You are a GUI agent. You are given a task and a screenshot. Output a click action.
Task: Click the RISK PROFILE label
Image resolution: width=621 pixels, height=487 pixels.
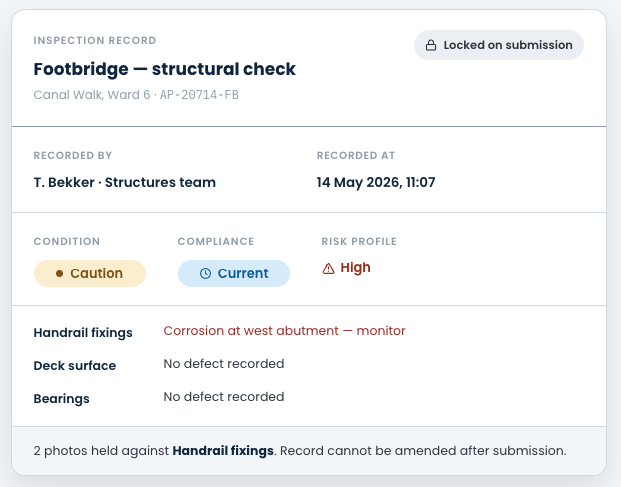click(x=359, y=241)
